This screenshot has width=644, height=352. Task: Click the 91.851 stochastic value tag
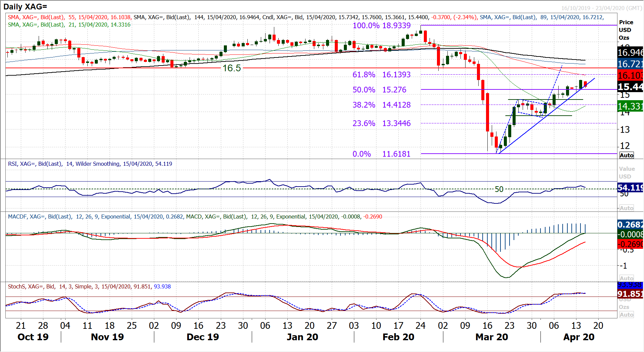pos(630,294)
